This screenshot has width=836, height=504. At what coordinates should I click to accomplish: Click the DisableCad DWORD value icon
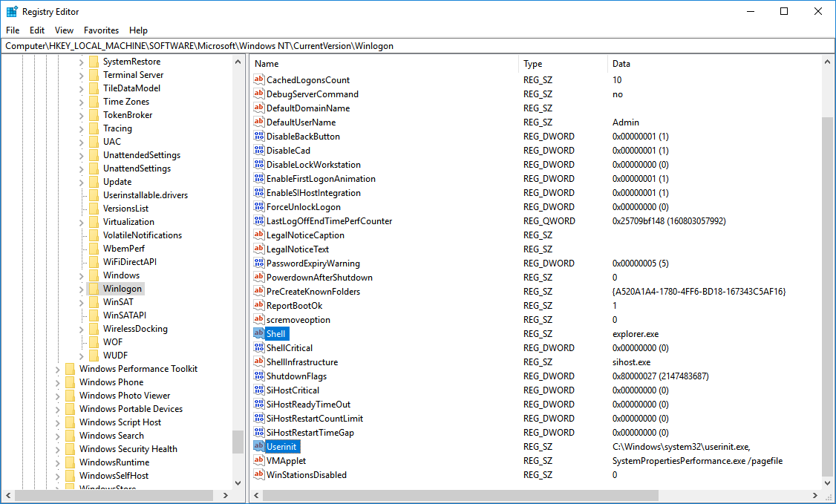[x=259, y=151]
